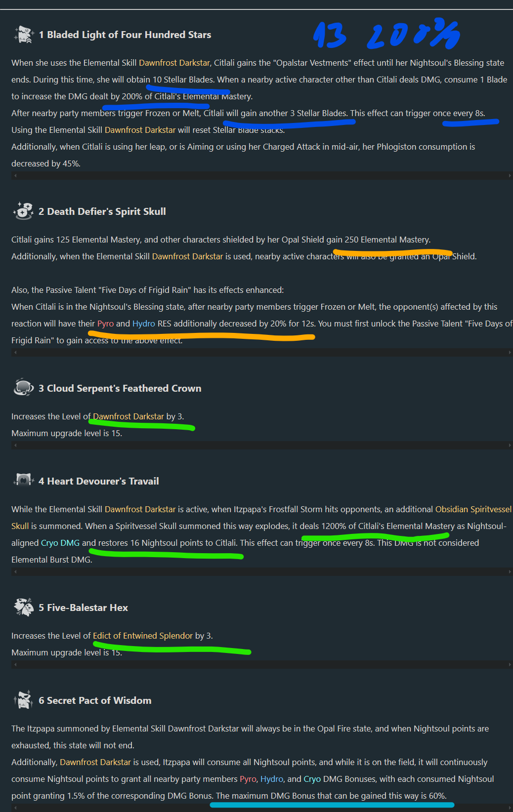
Task: Click the yellow Dawnfrost Darkstar link in Secret Pact of Wisdom
Action: 95,762
